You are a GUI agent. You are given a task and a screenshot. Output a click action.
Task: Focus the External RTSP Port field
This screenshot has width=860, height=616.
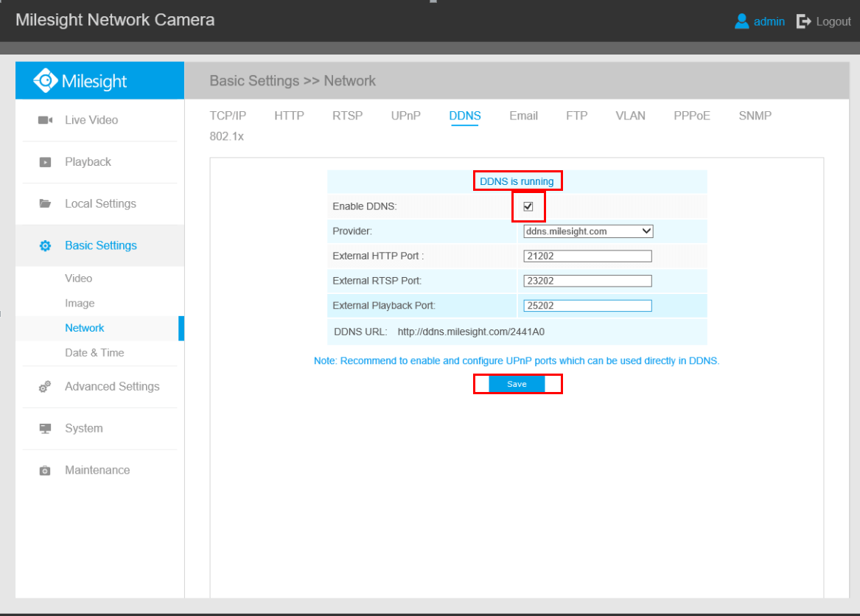[587, 281]
